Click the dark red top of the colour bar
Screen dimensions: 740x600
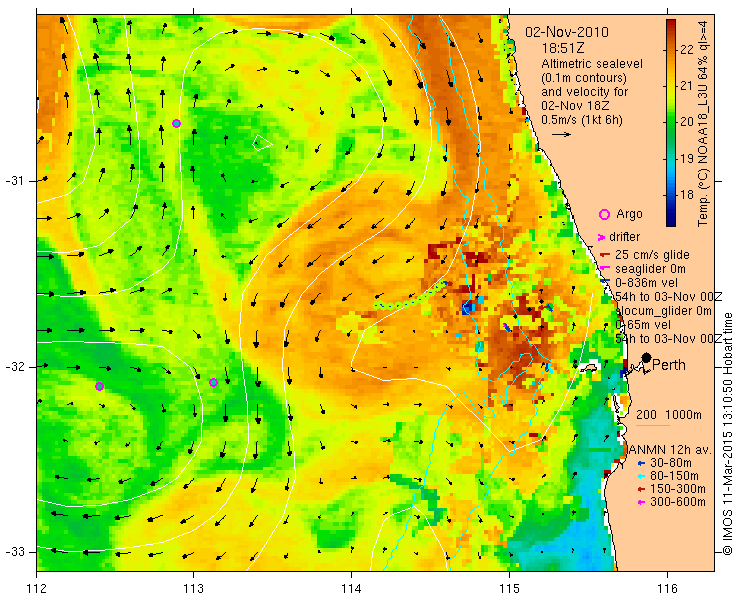click(x=671, y=23)
